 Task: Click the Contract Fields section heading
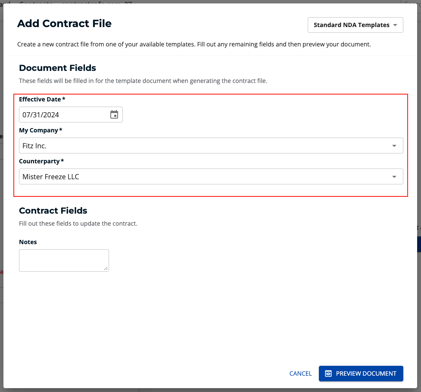(53, 211)
